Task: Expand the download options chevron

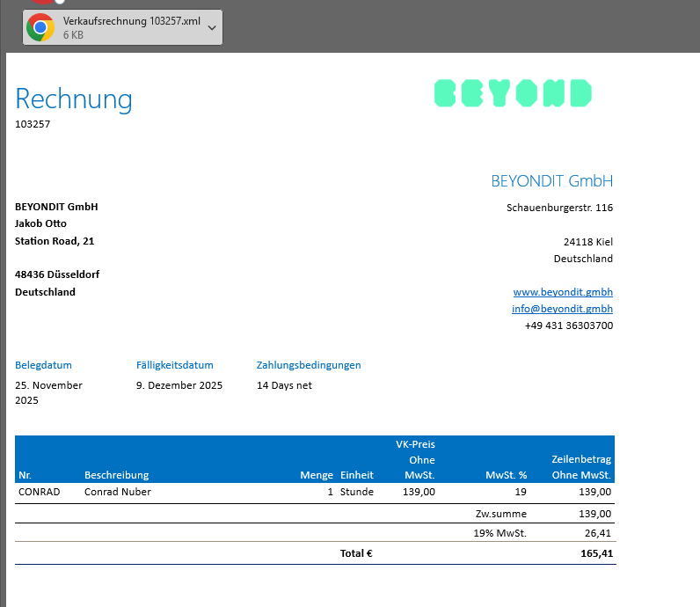Action: click(212, 27)
